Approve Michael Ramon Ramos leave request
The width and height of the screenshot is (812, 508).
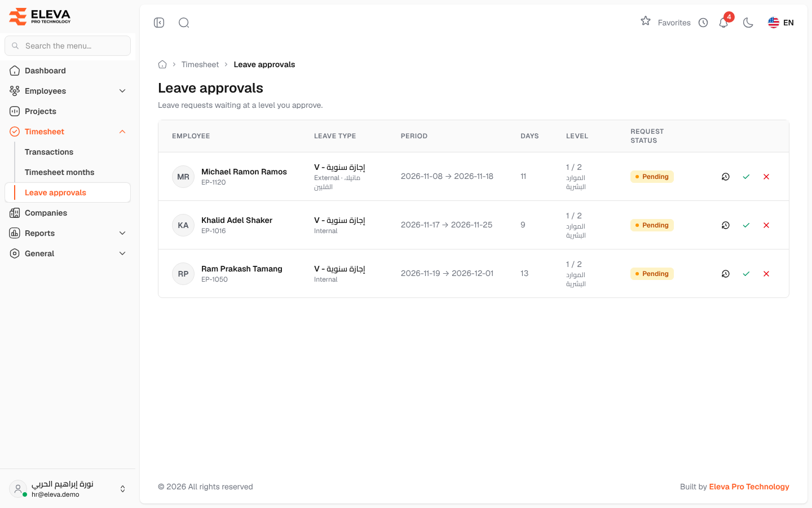pyautogui.click(x=746, y=177)
